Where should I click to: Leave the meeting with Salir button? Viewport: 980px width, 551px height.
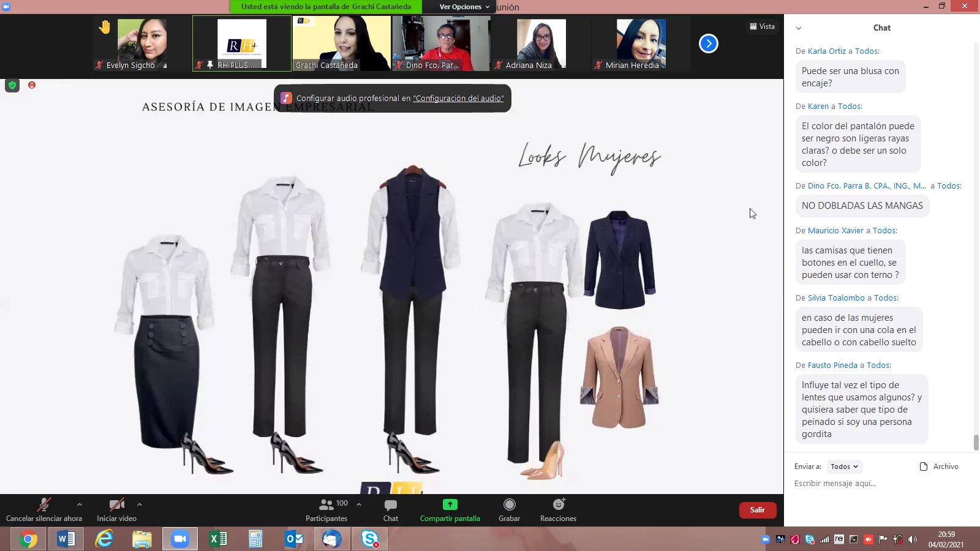click(x=757, y=510)
